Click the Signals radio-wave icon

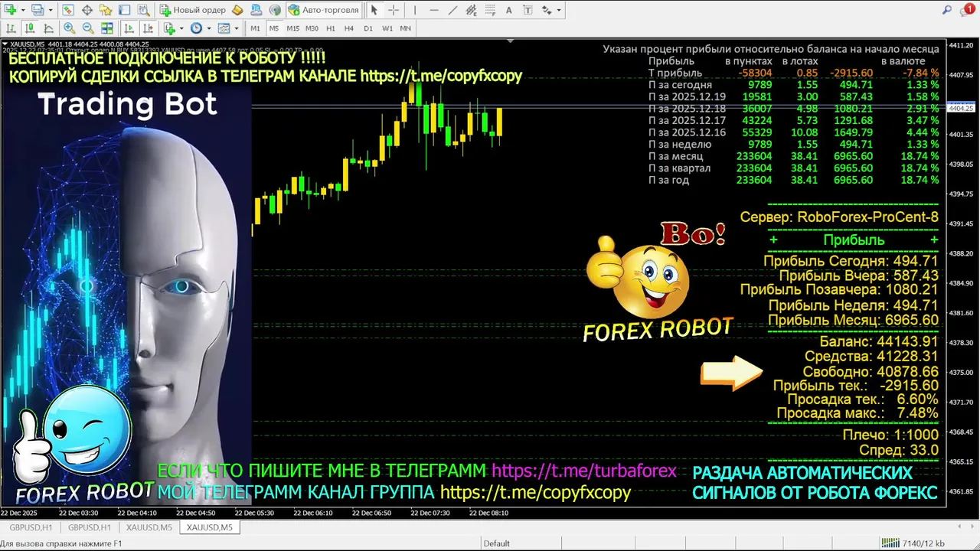coord(275,10)
